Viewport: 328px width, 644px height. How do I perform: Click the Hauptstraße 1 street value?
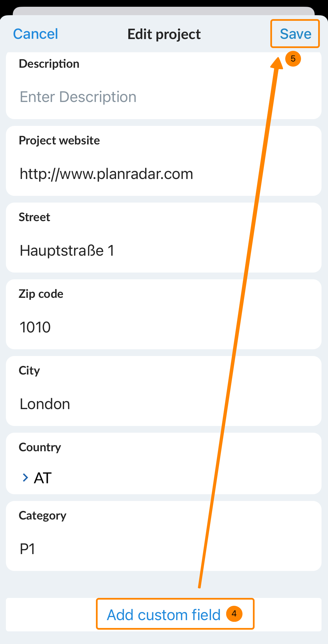tap(67, 251)
